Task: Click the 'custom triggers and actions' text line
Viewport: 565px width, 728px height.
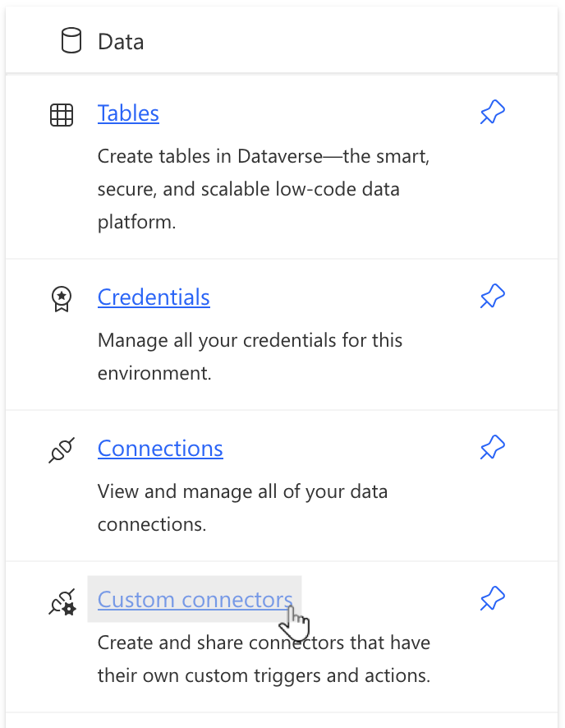Action: pos(264,676)
